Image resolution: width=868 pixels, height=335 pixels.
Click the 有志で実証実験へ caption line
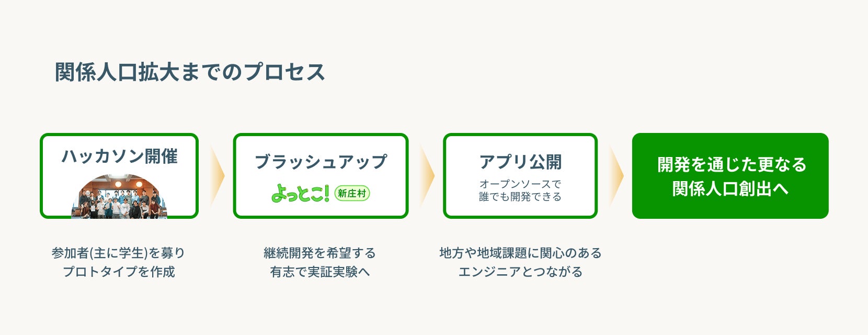pyautogui.click(x=320, y=272)
